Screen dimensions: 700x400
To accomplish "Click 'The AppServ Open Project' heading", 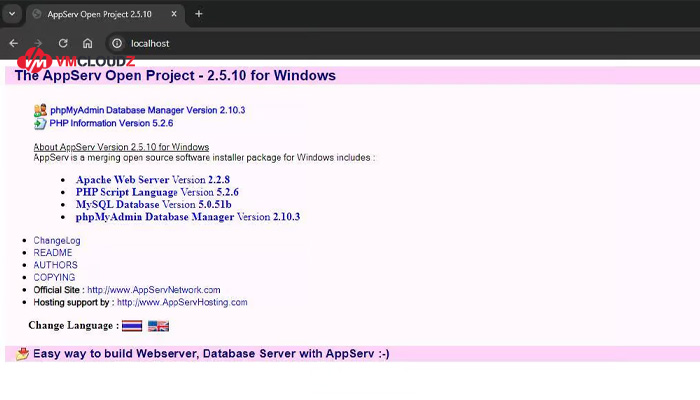I will [175, 75].
